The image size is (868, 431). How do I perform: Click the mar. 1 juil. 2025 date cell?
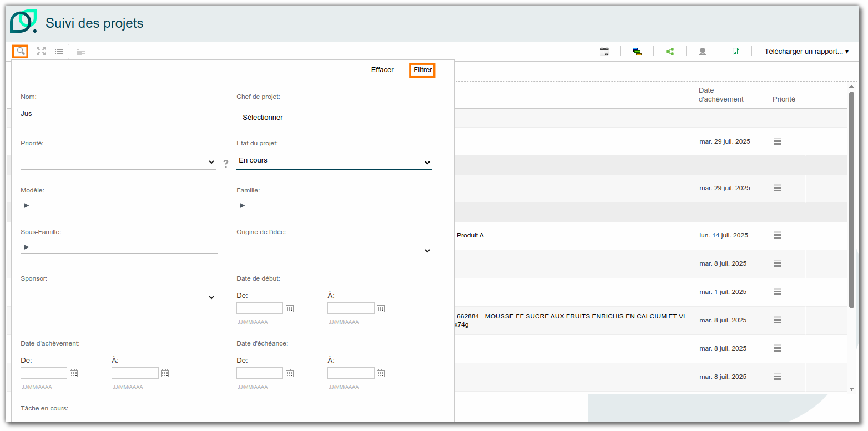(723, 292)
